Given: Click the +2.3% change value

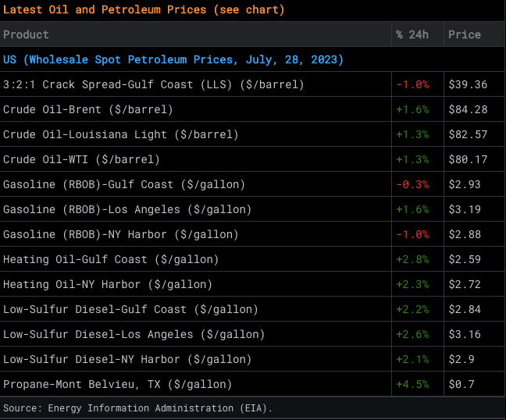Looking at the screenshot, I should pos(412,284).
